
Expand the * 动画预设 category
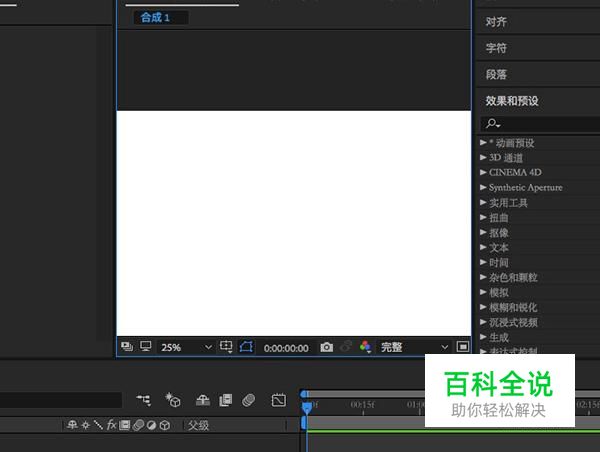coord(483,142)
